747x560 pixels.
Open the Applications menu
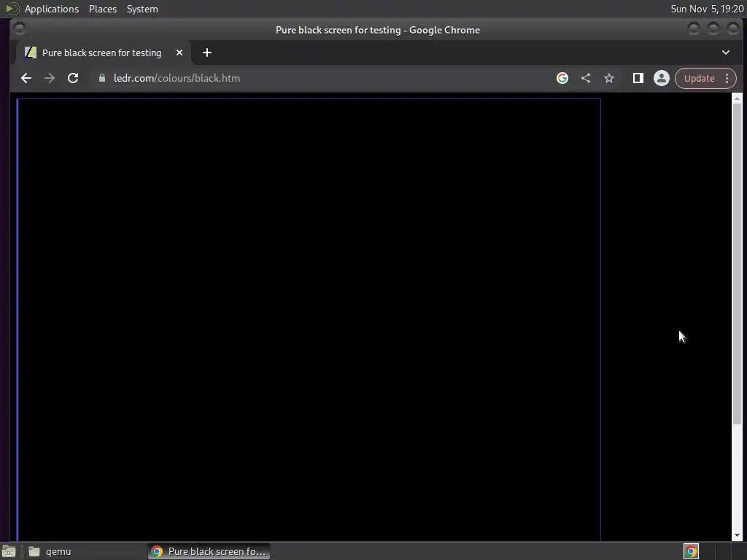52,9
